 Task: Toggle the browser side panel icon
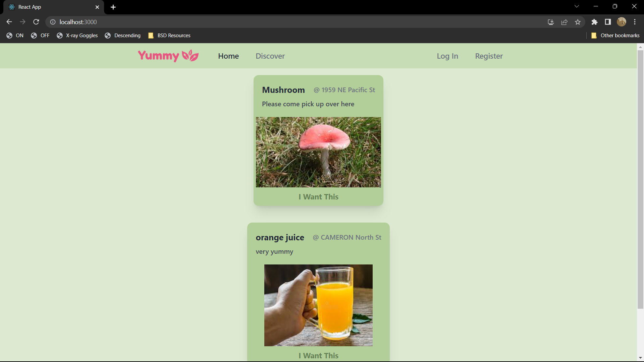point(608,22)
